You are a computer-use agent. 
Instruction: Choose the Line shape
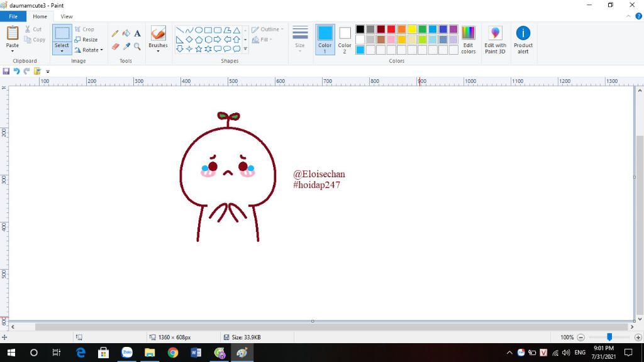[x=179, y=30]
